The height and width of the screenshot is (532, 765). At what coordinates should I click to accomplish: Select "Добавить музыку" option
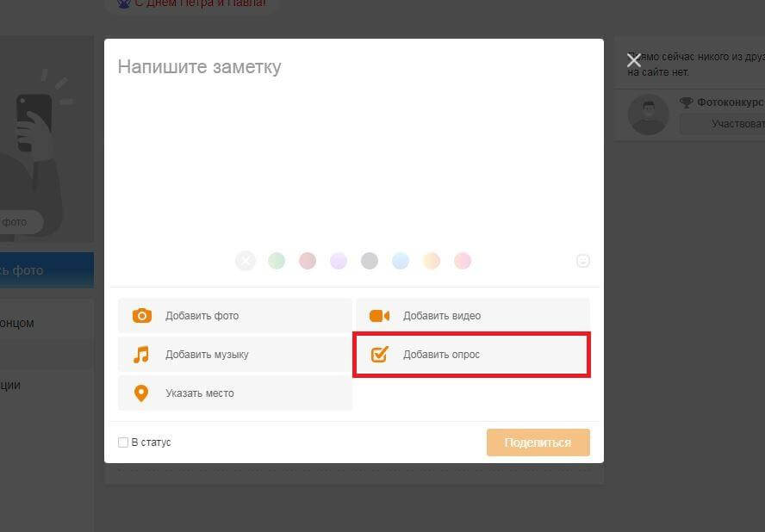(207, 355)
